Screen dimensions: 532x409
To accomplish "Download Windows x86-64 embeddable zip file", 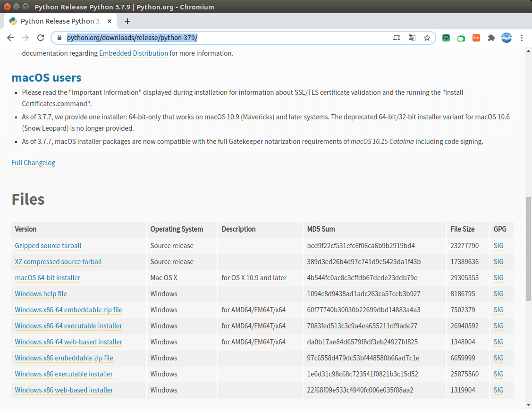I will coord(68,310).
